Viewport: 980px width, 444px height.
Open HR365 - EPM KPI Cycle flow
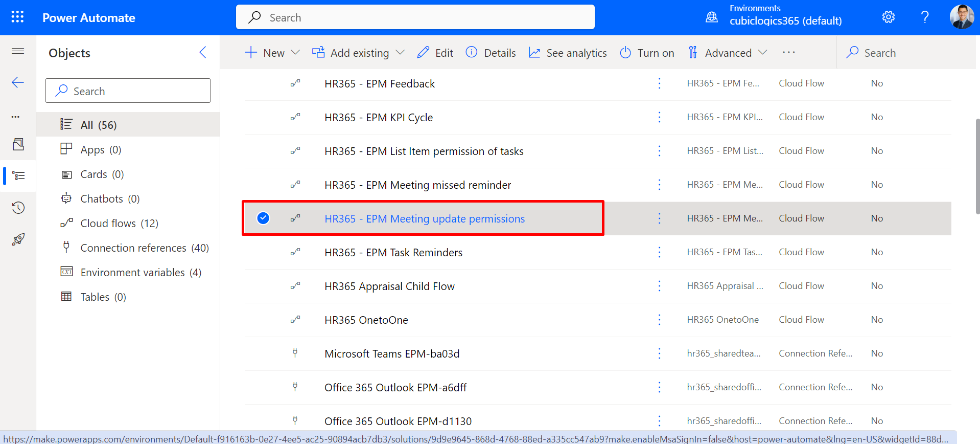click(x=379, y=117)
